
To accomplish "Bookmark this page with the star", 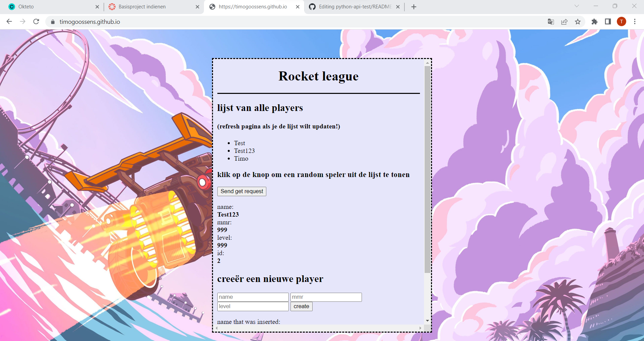I will coord(578,22).
